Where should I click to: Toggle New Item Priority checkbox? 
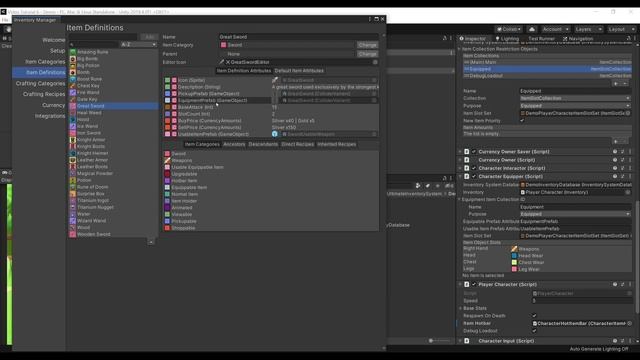point(522,120)
